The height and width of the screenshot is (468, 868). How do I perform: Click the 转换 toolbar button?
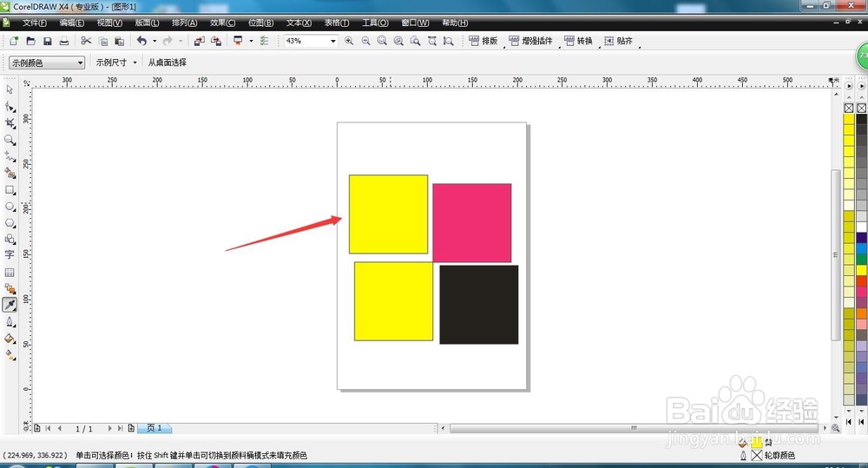click(578, 41)
